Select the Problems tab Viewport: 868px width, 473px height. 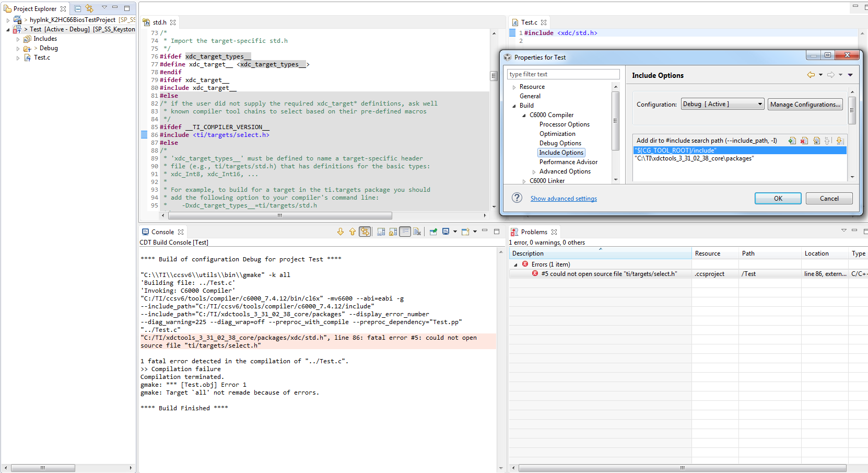(x=534, y=232)
